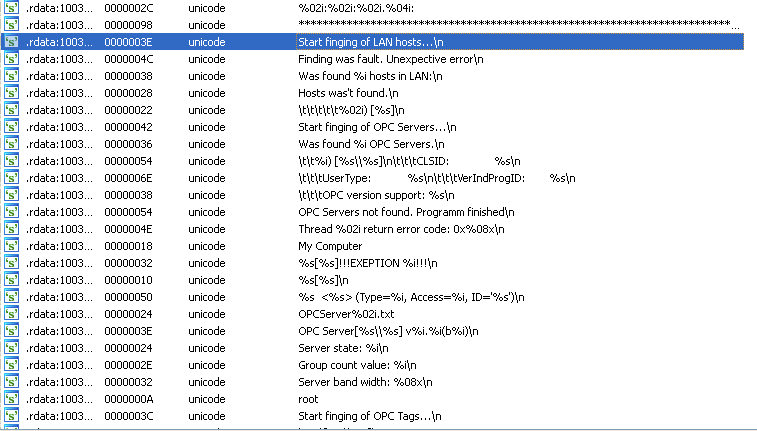Click the icon for 'Start finging of OPC Servers' row
757x431 pixels.
11,127
